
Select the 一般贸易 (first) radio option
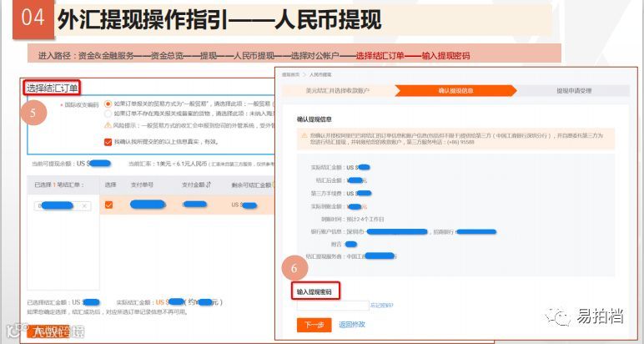pyautogui.click(x=108, y=104)
